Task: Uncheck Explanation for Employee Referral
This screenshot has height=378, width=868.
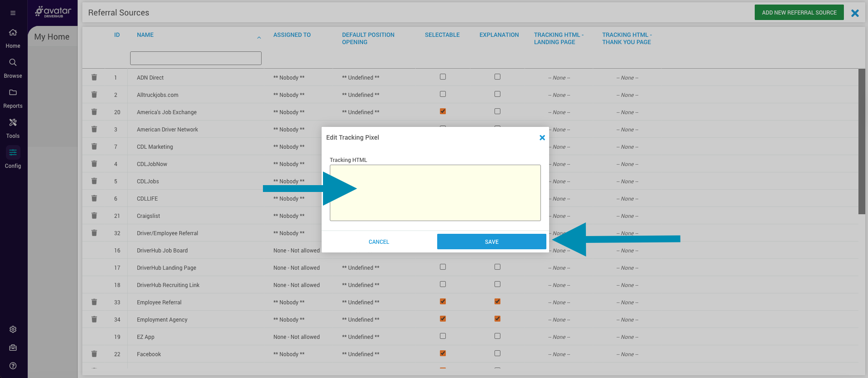Action: pos(497,302)
